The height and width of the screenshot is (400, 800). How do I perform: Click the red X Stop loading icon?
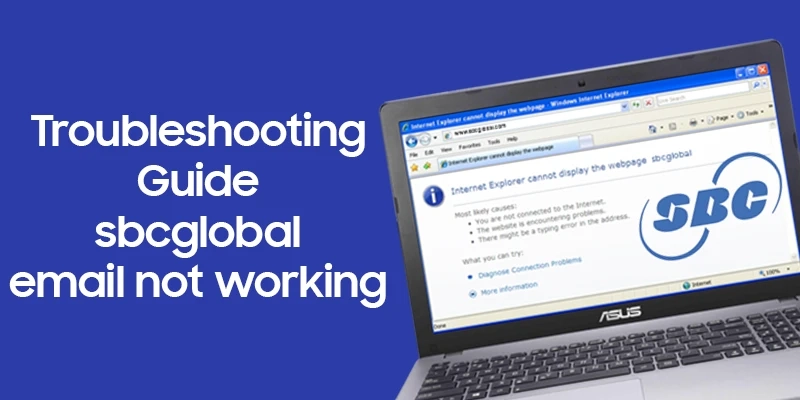coord(648,103)
